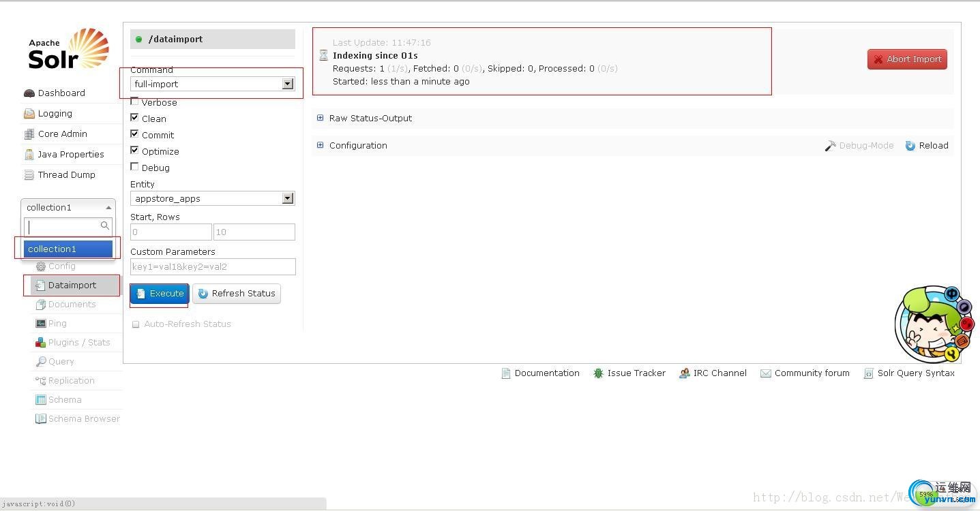This screenshot has width=980, height=511.
Task: Select collection1 from the dropdown list
Action: coord(68,249)
